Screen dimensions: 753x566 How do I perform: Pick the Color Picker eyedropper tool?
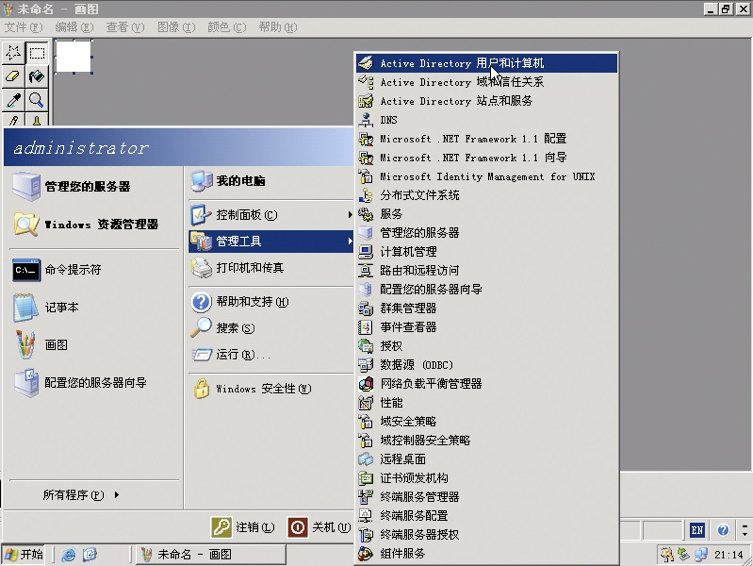13,99
